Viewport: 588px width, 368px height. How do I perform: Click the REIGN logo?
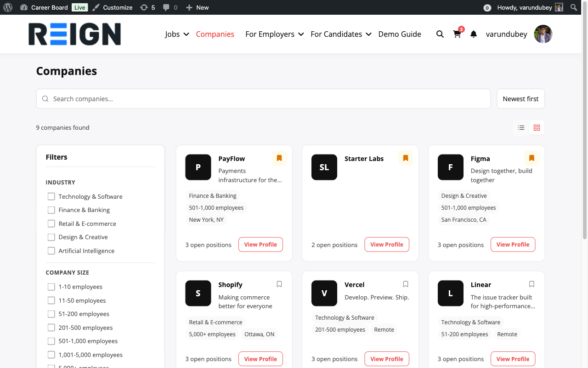pos(74,34)
